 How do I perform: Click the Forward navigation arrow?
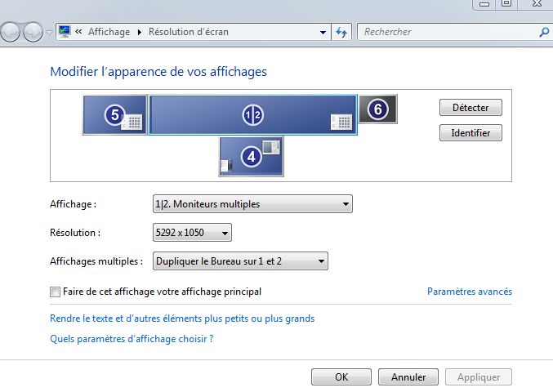pyautogui.click(x=33, y=32)
